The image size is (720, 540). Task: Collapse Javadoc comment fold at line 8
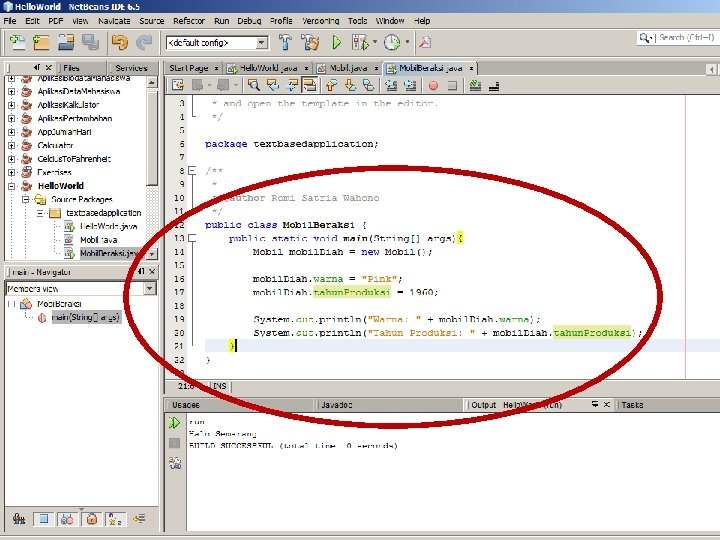pos(192,171)
